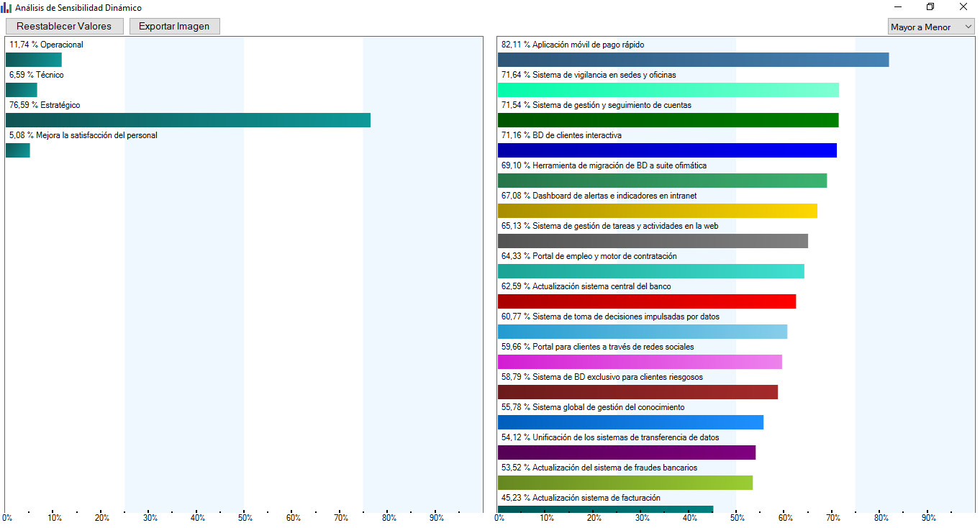980x528 pixels.
Task: Click the app chart icon in title bar
Action: click(x=6, y=8)
